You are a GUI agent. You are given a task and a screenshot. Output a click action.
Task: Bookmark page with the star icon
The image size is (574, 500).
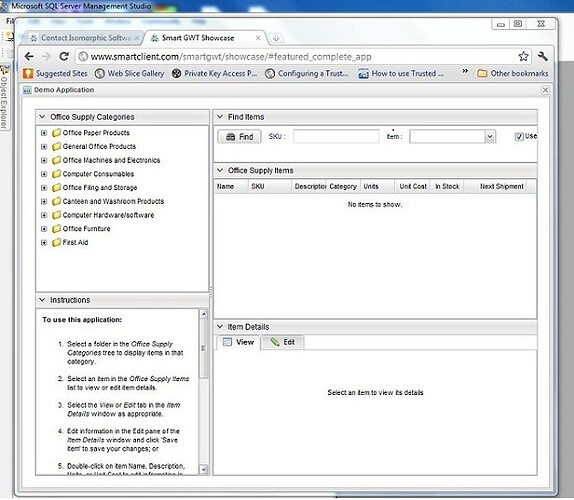pyautogui.click(x=523, y=56)
